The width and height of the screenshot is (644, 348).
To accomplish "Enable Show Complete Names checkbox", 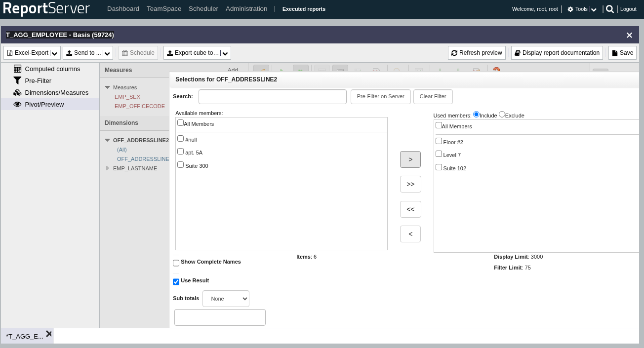I will [x=176, y=263].
